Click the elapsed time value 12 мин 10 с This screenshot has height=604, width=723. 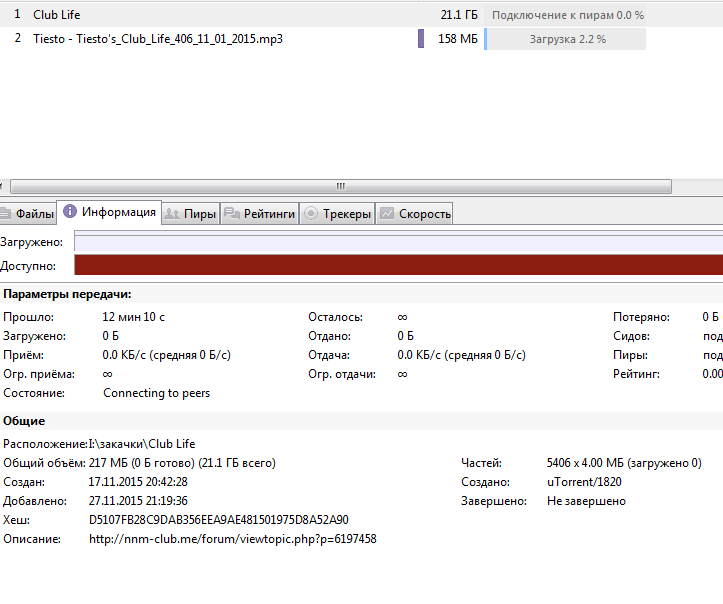pos(133,317)
